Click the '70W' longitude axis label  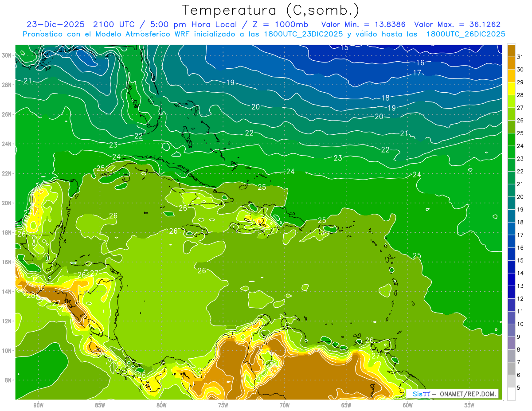click(x=285, y=405)
